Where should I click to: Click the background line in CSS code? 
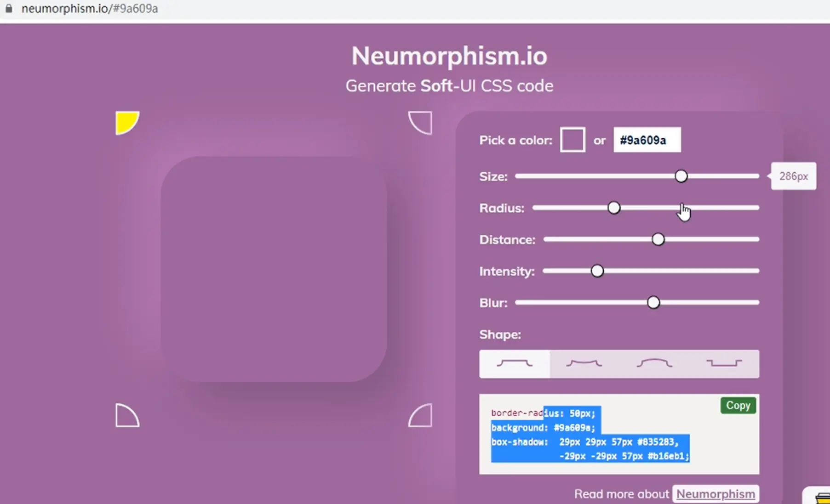pos(543,428)
